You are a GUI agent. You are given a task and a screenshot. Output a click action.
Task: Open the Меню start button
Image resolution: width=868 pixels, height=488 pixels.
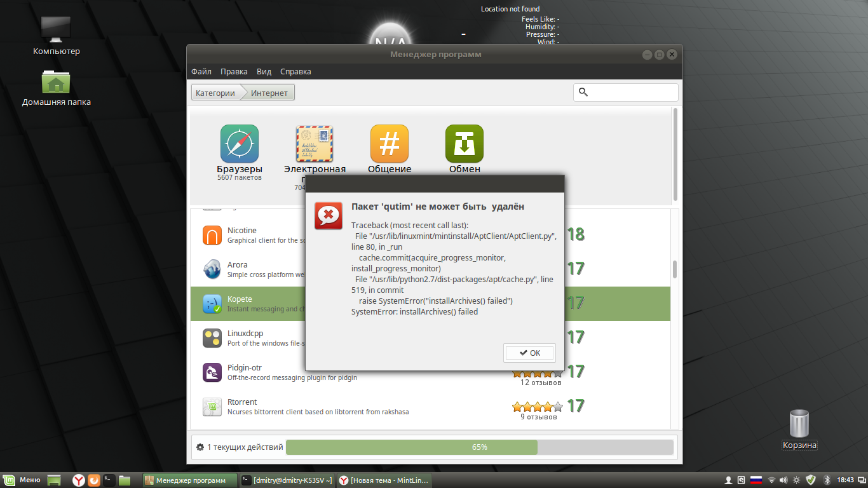(22, 480)
